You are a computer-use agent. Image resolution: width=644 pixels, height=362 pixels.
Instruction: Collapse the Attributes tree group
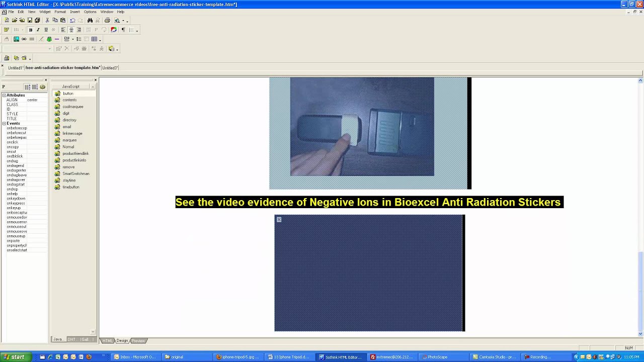click(4, 95)
